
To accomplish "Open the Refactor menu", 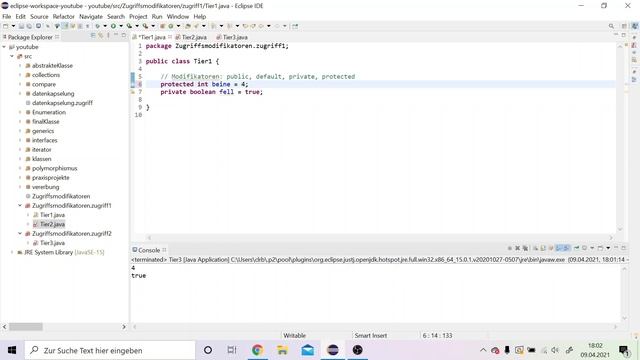I will [64, 16].
